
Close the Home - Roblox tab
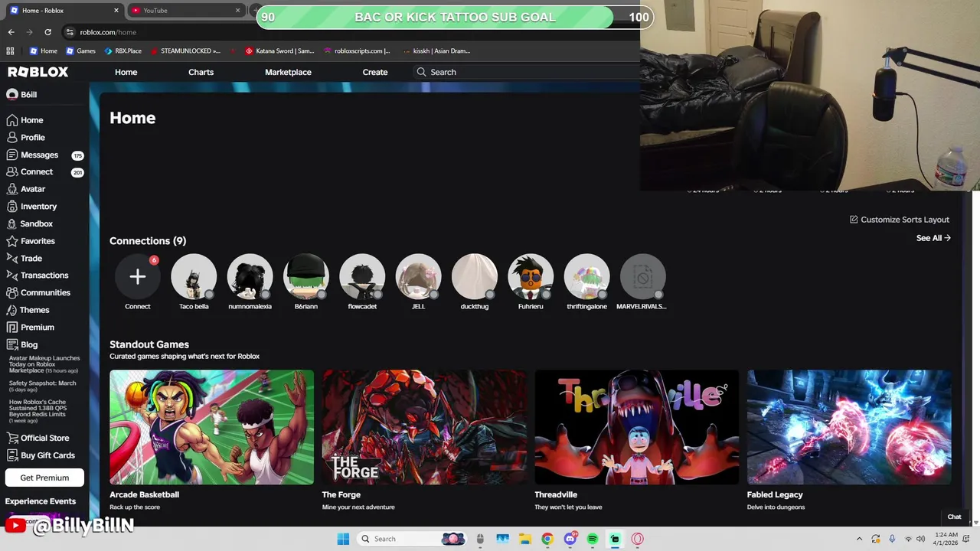pos(116,11)
